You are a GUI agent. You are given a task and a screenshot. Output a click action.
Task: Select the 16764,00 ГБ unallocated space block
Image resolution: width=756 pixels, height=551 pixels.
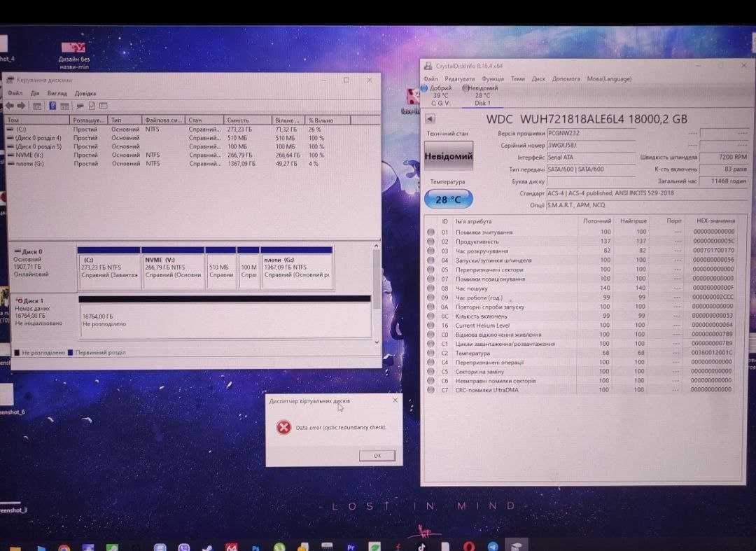pos(225,317)
